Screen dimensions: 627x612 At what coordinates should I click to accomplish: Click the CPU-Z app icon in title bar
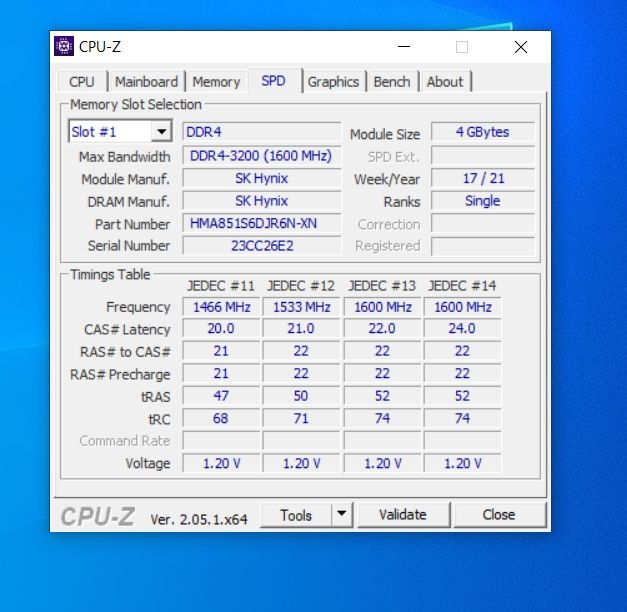click(x=64, y=46)
